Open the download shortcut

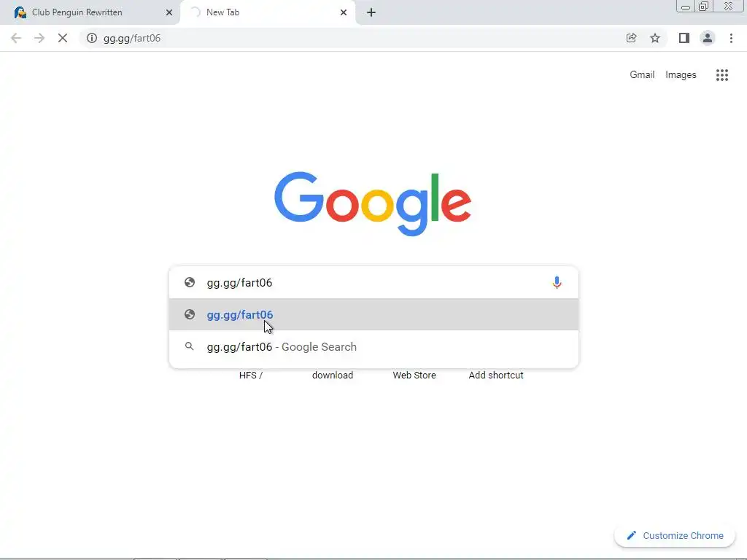333,376
